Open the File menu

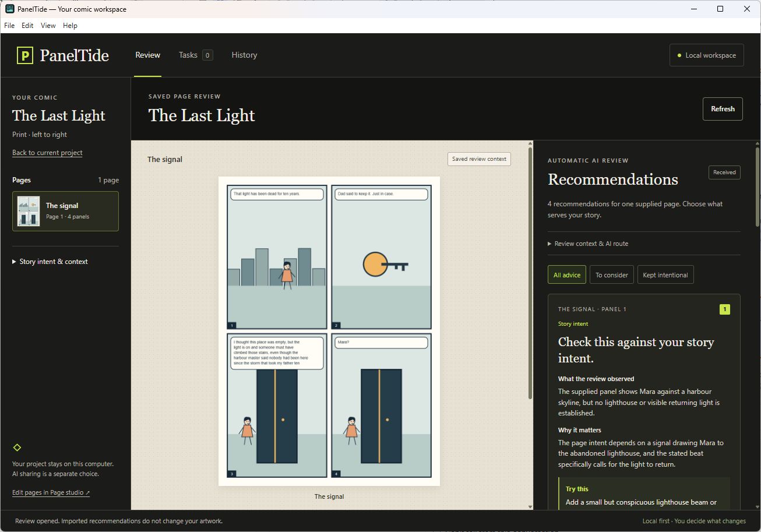(x=9, y=26)
